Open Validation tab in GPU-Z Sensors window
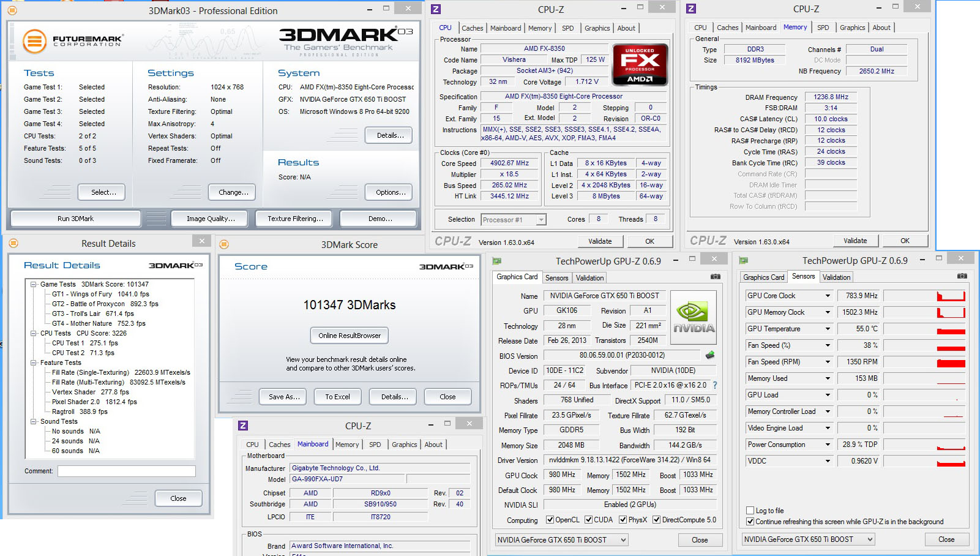980x556 pixels. [x=836, y=277]
